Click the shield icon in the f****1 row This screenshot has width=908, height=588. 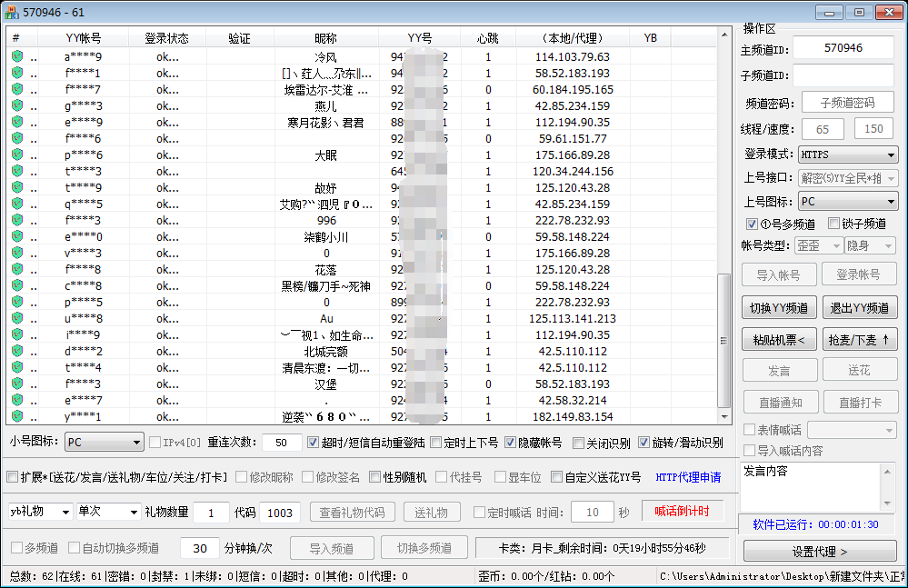[x=17, y=73]
